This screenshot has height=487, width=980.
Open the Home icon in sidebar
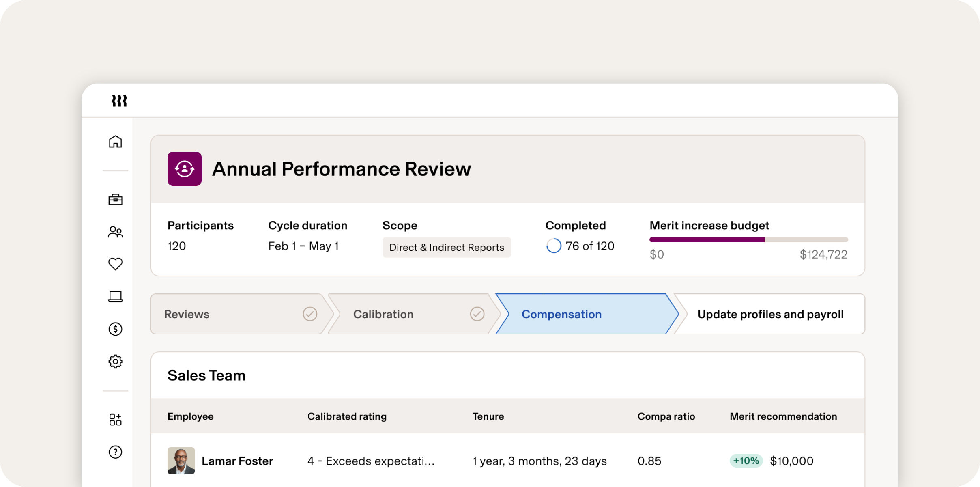[x=115, y=142]
